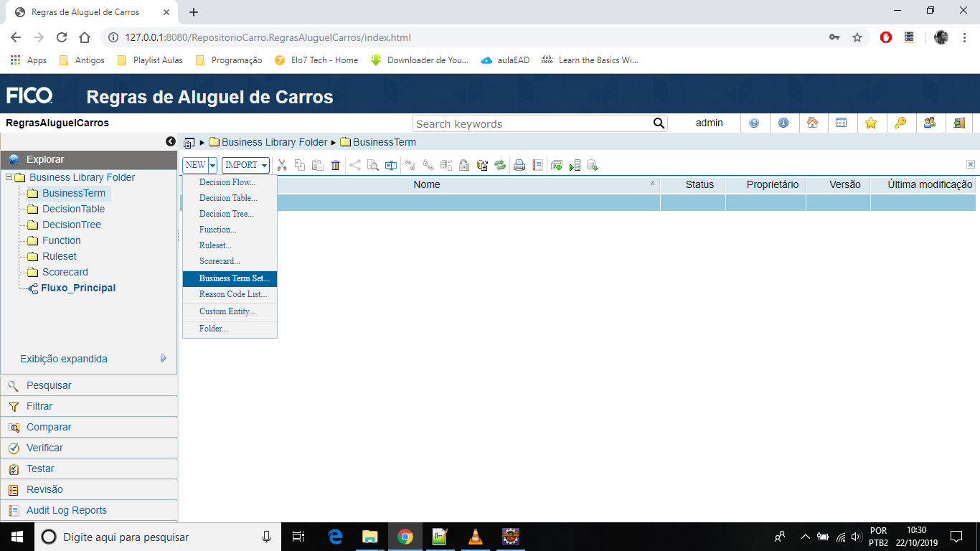Choose Custom Entity... menu entry
Viewport: 980px width, 551px height.
pyautogui.click(x=230, y=311)
